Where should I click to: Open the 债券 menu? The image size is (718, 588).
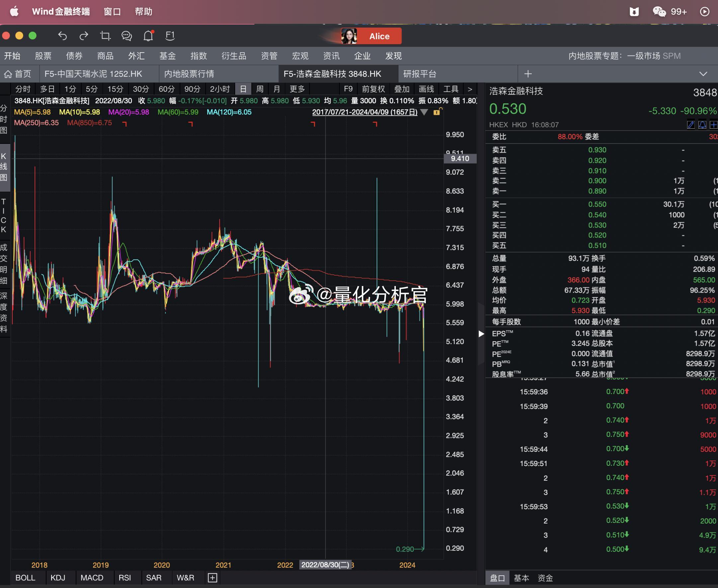click(74, 56)
